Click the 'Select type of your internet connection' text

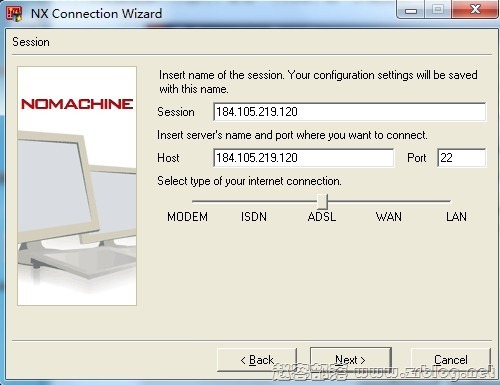point(249,181)
